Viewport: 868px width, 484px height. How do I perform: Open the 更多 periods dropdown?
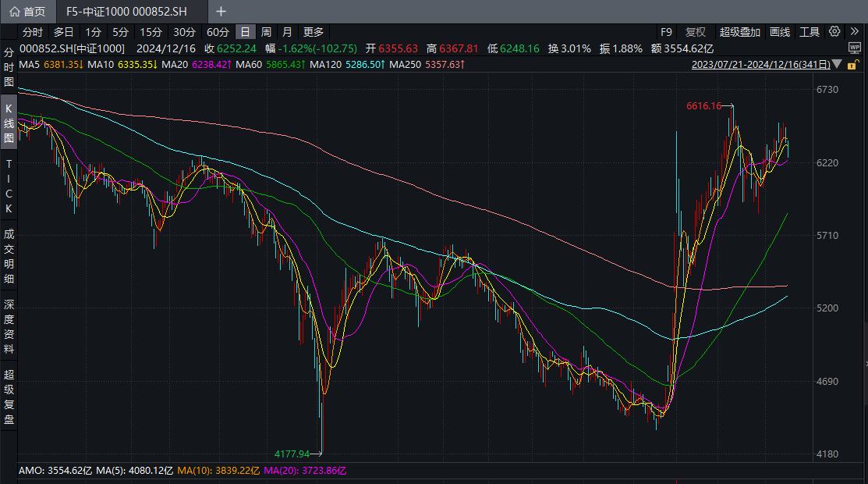[x=313, y=32]
